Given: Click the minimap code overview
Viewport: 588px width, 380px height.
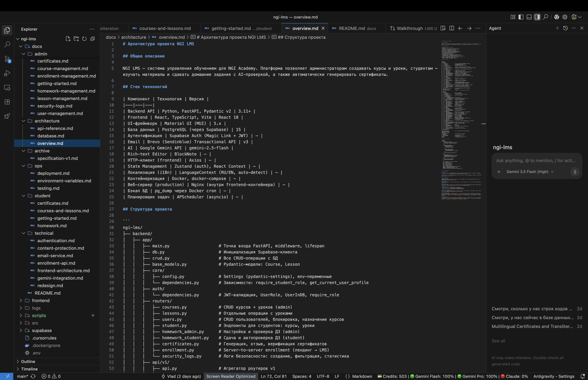Looking at the screenshot, I should [x=461, y=120].
